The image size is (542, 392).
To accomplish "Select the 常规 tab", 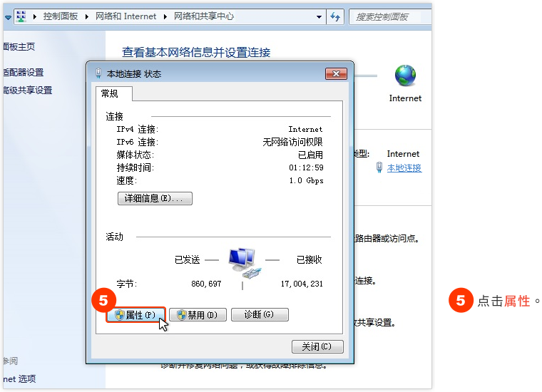I will point(109,93).
